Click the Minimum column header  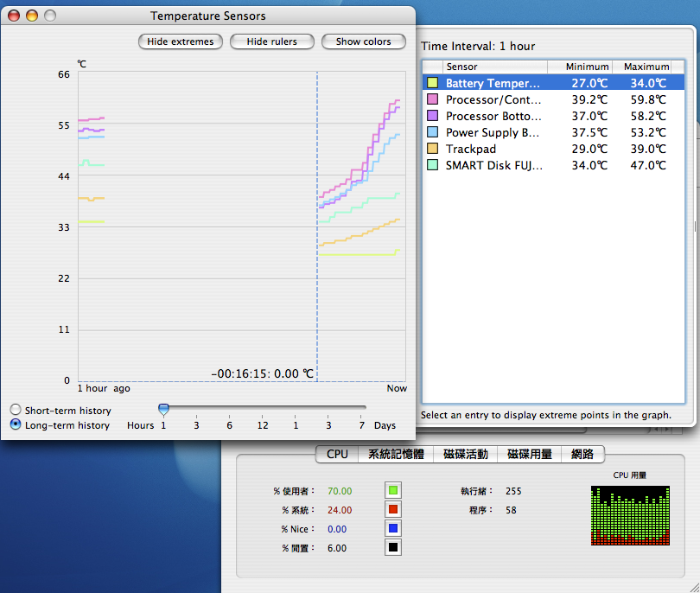point(580,67)
